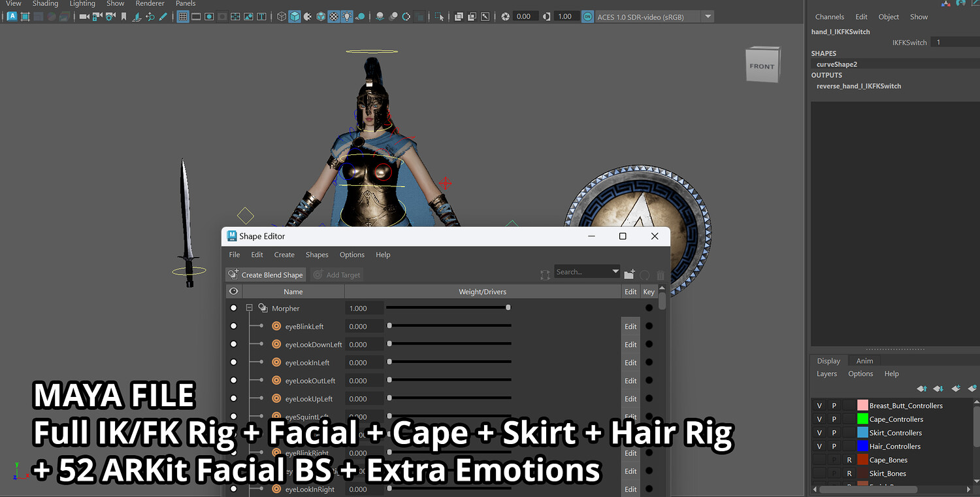
Task: Click the Morpher weight slider handle
Action: coord(508,307)
